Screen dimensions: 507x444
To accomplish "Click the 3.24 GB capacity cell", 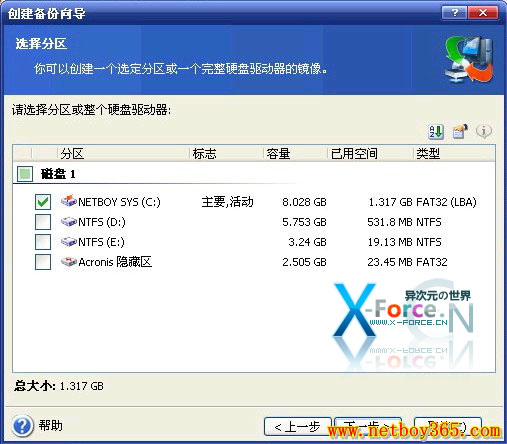I will (307, 242).
